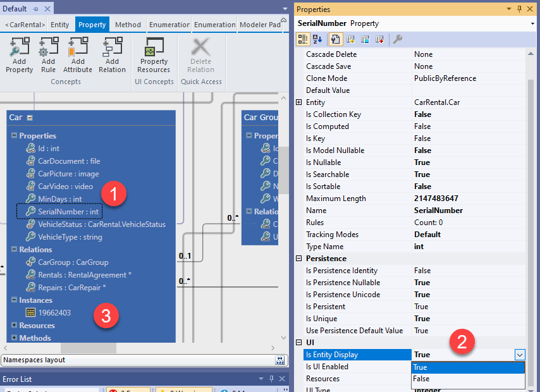Switch Properties panel to alphabetical sorting
This screenshot has height=392, width=540.
317,39
